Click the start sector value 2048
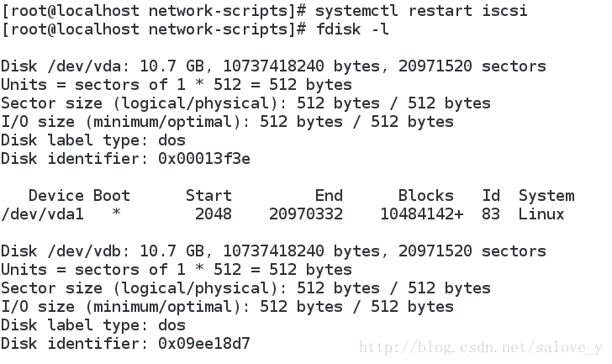The image size is (612, 364). 214,214
